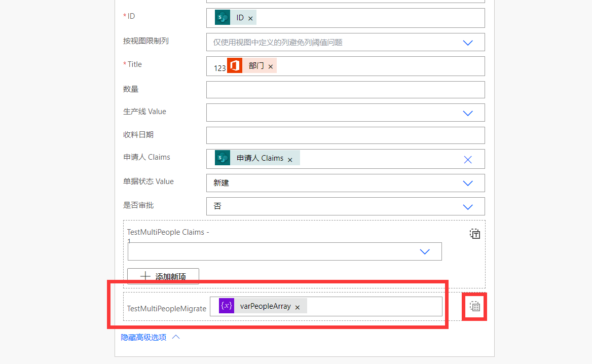Image resolution: width=592 pixels, height=364 pixels.
Task: Collapse options via 隐藏高级选项 link
Action: 143,337
